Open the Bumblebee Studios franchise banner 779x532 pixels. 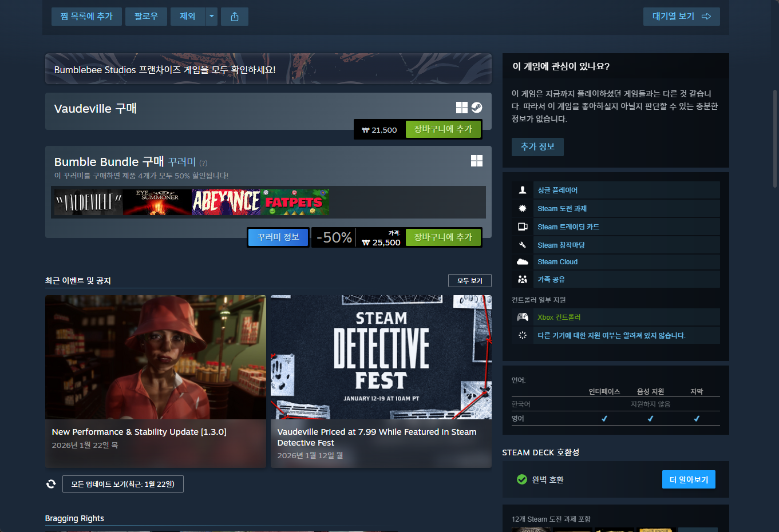point(268,69)
